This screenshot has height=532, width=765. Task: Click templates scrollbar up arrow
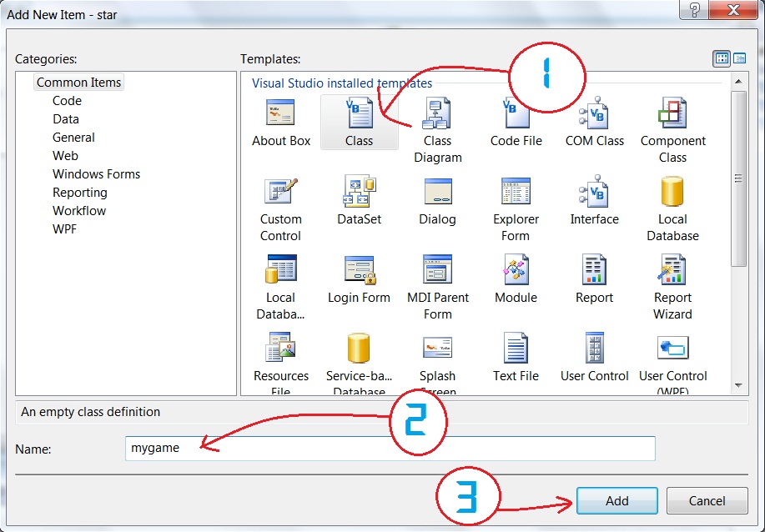738,82
